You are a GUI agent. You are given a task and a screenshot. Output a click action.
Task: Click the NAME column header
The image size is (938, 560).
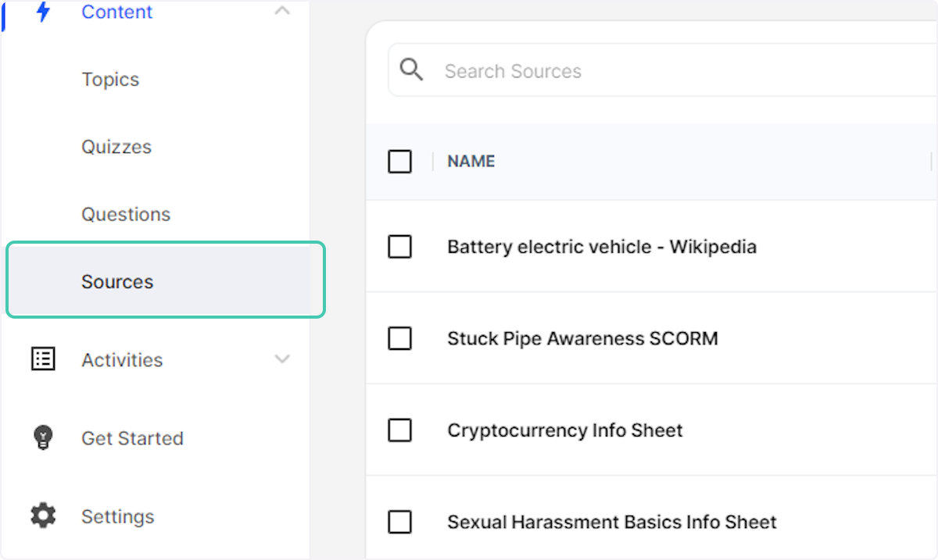point(471,161)
